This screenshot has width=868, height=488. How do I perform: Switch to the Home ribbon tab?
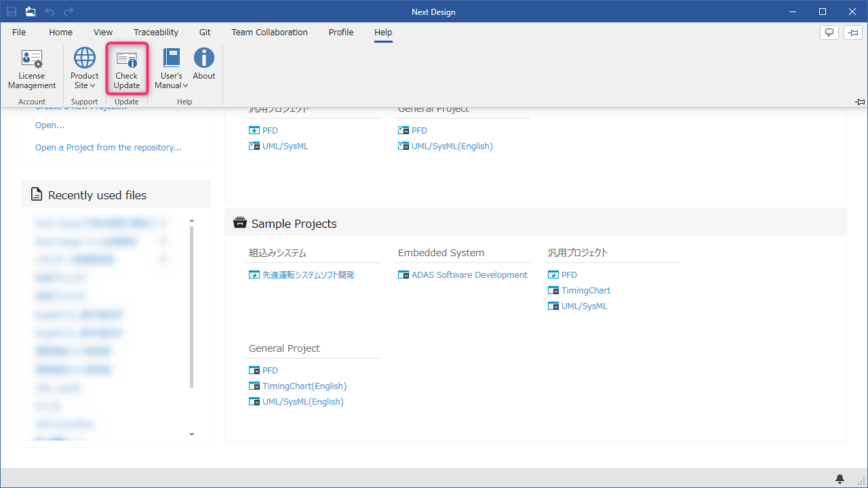[x=61, y=33]
